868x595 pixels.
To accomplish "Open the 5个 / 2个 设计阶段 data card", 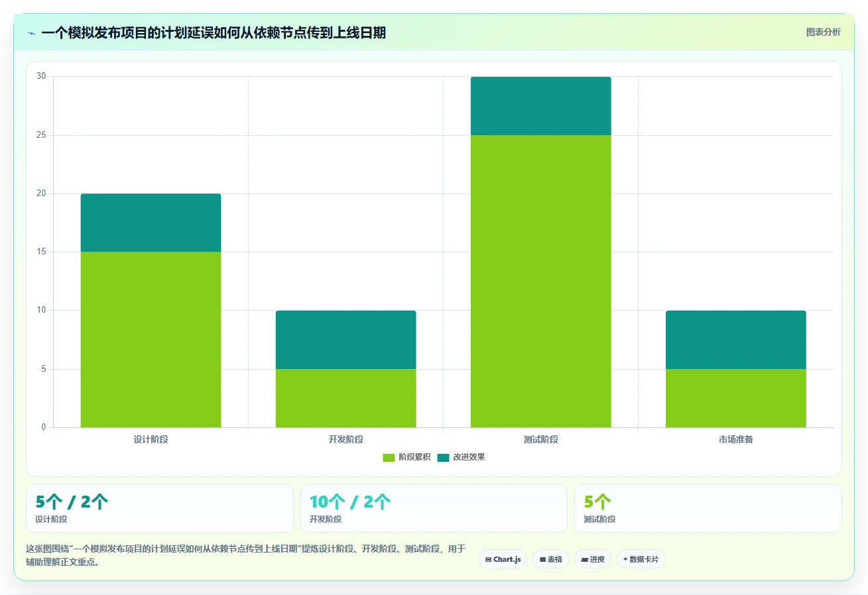I will 159,508.
